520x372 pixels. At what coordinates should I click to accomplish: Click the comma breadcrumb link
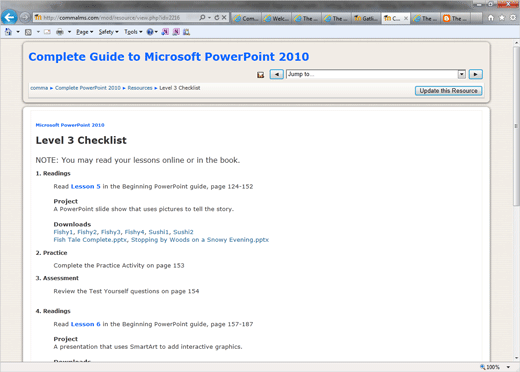click(39, 88)
